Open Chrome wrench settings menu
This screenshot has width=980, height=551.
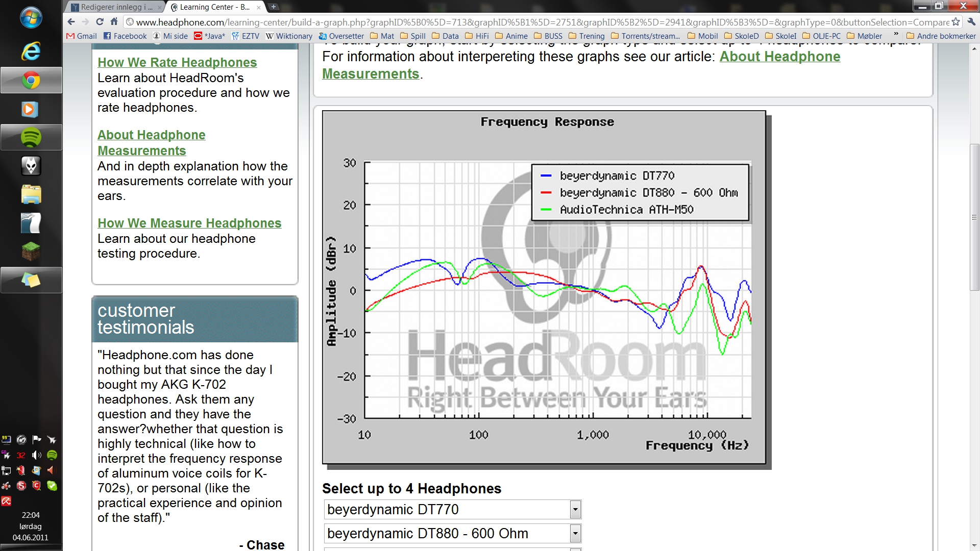[x=971, y=22]
